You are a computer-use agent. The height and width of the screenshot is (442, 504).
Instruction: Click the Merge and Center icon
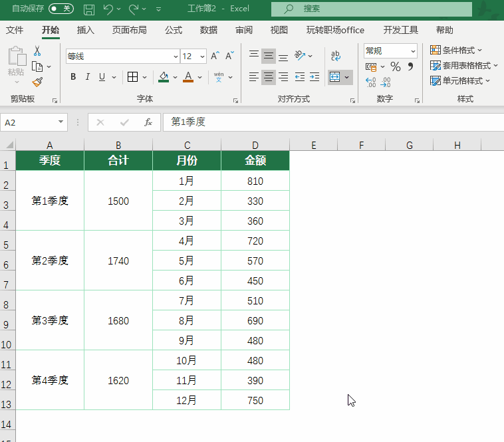pyautogui.click(x=335, y=77)
